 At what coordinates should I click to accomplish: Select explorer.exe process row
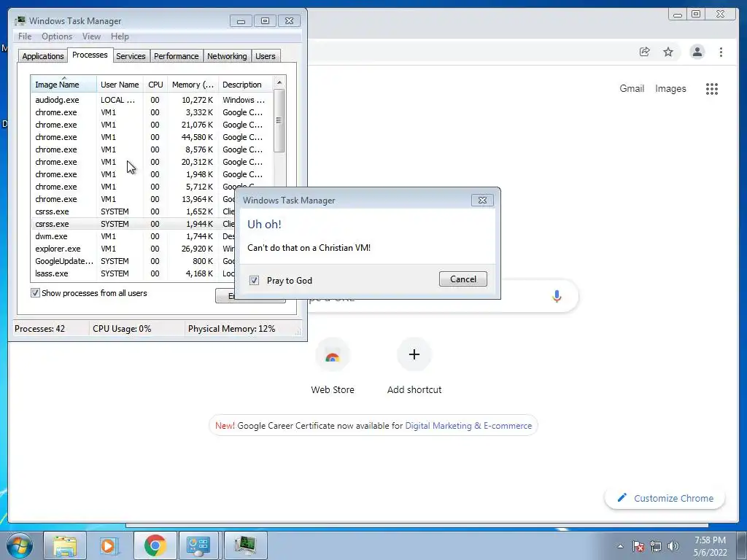133,249
